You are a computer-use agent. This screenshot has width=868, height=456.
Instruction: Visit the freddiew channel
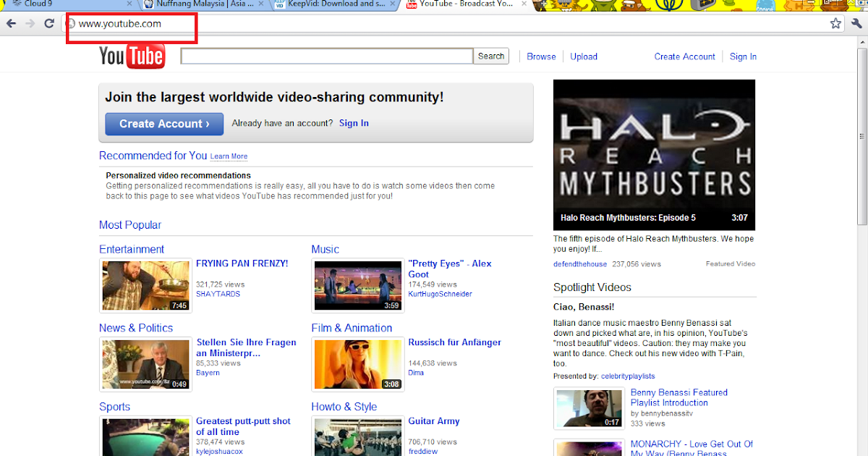(422, 451)
